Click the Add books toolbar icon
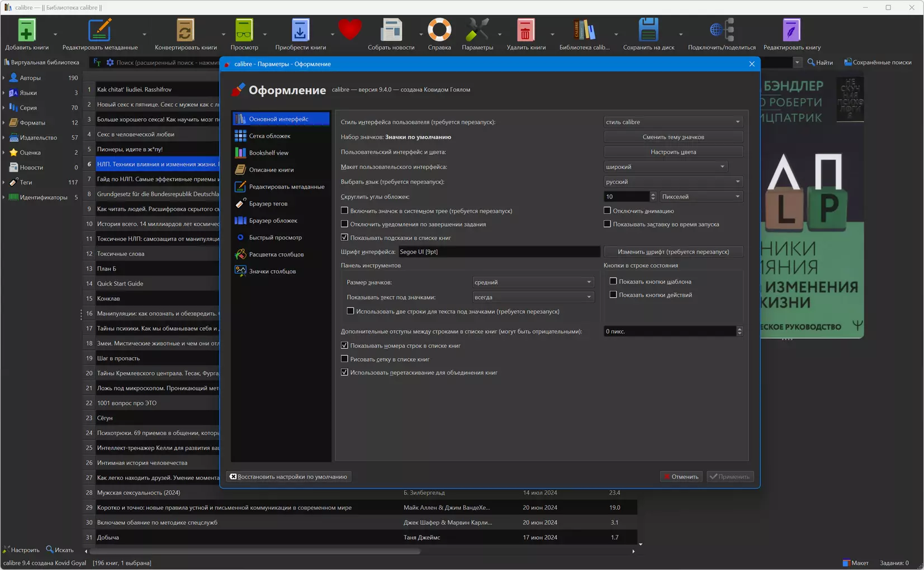Screen dimensions: 924x570 pos(26,31)
